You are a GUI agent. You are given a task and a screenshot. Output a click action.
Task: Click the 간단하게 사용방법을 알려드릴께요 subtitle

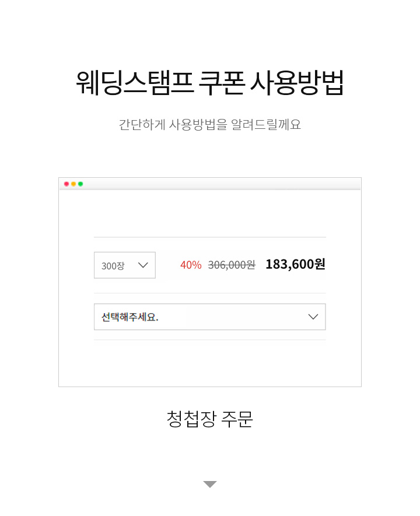[210, 124]
